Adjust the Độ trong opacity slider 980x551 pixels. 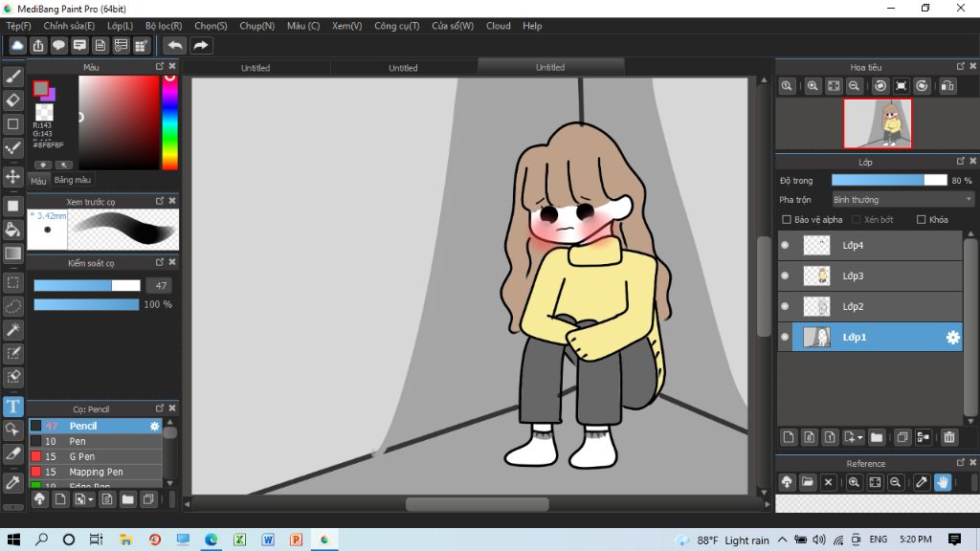coord(889,180)
